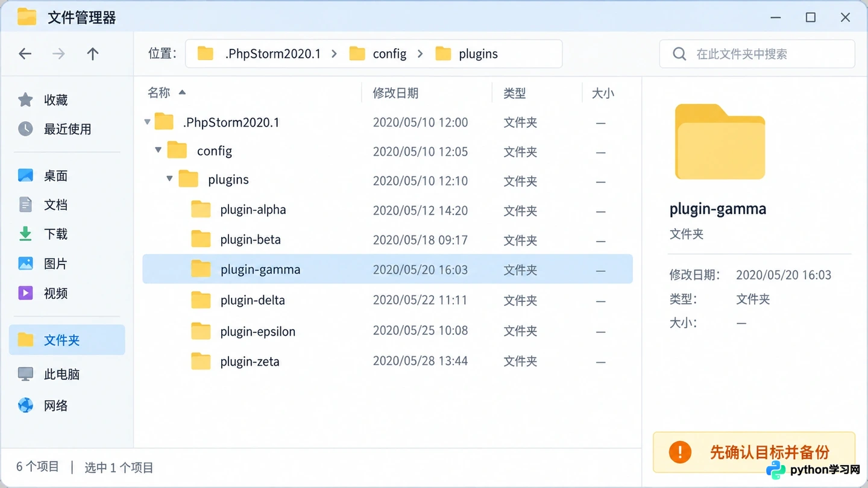Click the large plugin-gamma folder preview
Image resolution: width=868 pixels, height=488 pixels.
(720, 142)
